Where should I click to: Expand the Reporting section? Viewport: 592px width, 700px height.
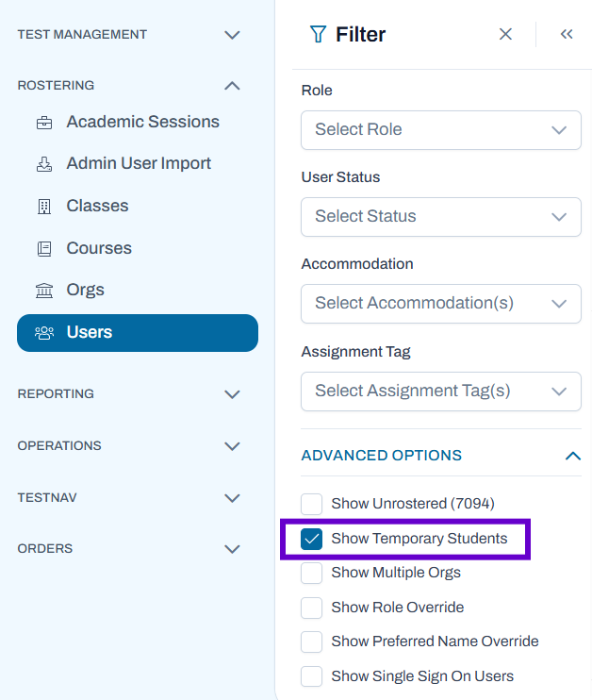point(232,394)
